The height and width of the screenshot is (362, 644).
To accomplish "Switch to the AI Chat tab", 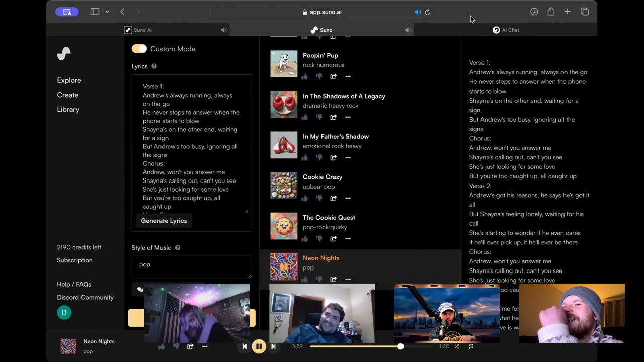I will pyautogui.click(x=506, y=30).
